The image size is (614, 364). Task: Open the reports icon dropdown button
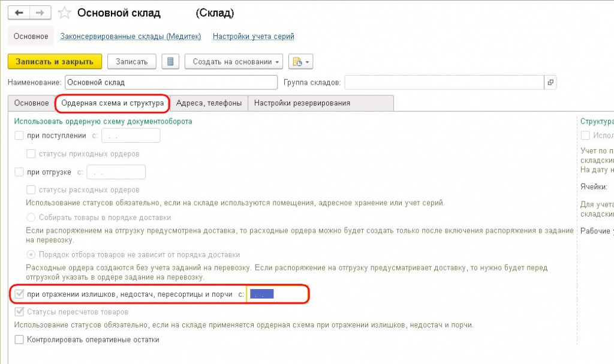point(300,62)
